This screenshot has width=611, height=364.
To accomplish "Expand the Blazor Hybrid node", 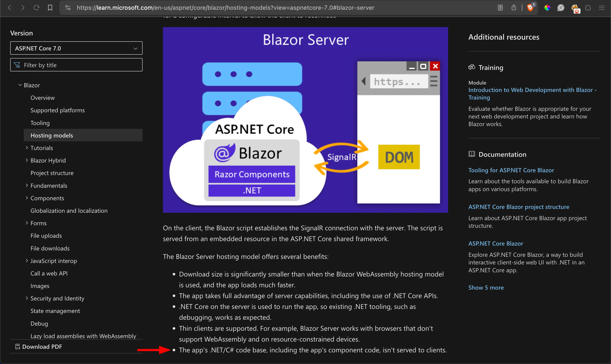I will click(x=27, y=160).
